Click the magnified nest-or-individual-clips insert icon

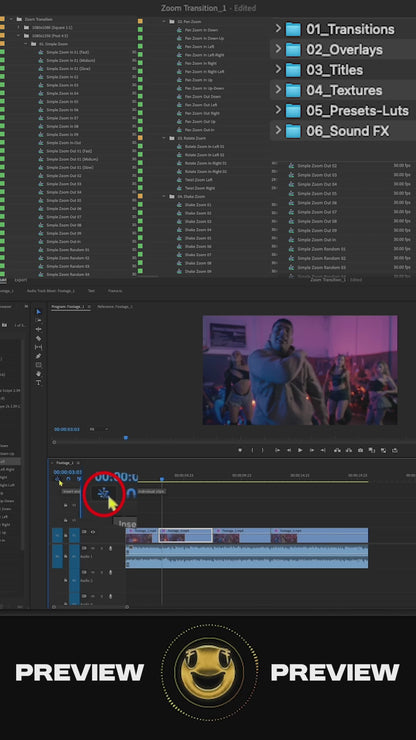(x=103, y=494)
